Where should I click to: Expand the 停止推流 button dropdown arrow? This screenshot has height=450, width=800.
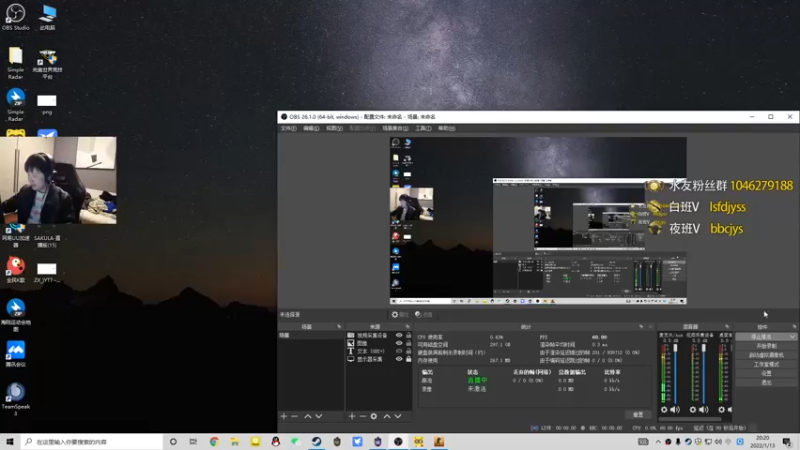[x=792, y=337]
